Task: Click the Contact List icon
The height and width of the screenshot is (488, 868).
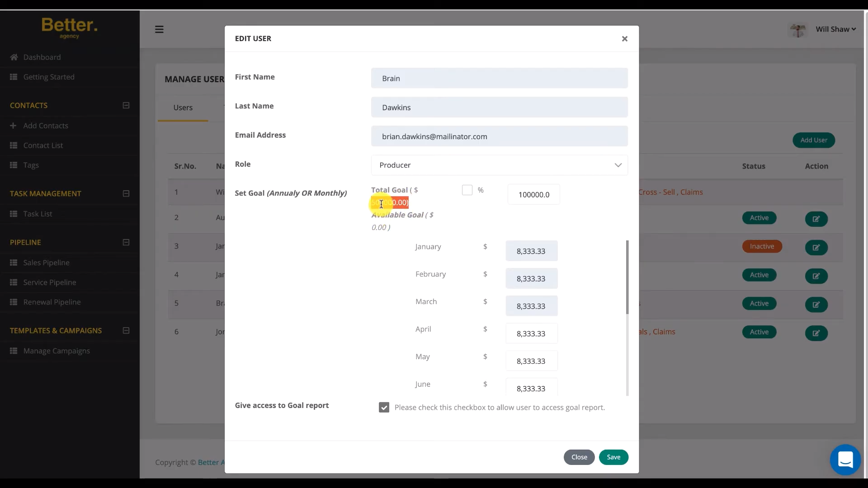Action: coord(14,145)
